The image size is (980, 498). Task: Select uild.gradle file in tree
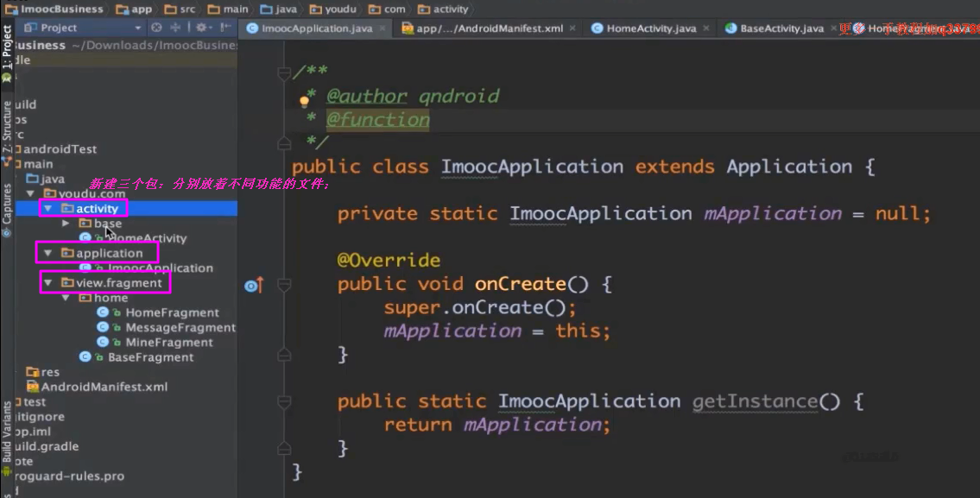(47, 447)
